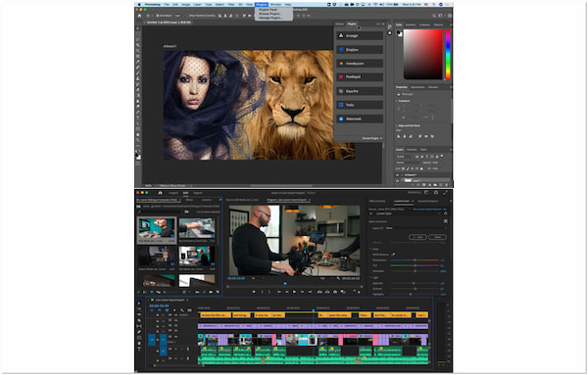The image size is (588, 375).
Task: Click the Exposure slider
Action: tap(415, 283)
